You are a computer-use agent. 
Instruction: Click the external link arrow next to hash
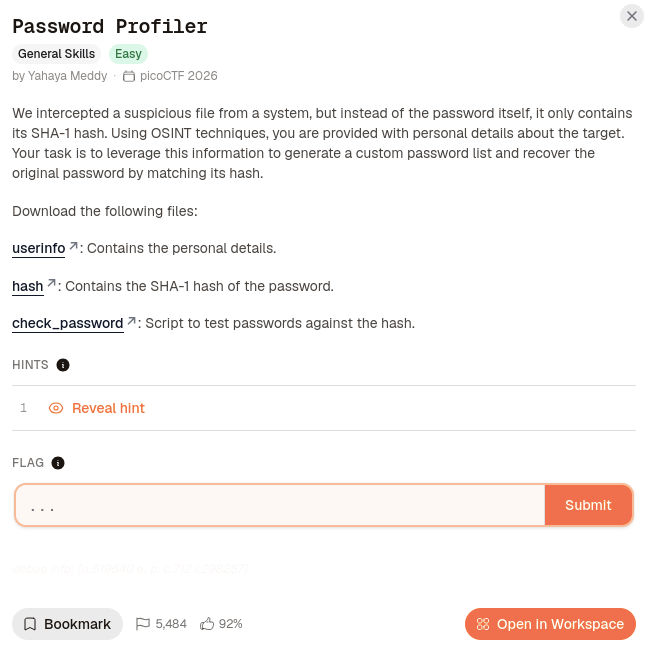[x=51, y=284]
